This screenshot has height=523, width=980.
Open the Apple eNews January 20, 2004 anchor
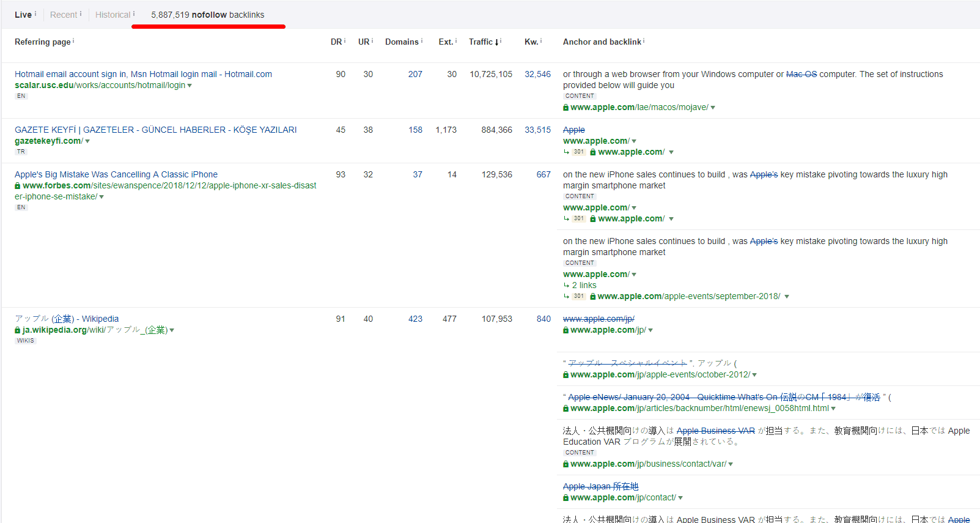[x=724, y=397]
